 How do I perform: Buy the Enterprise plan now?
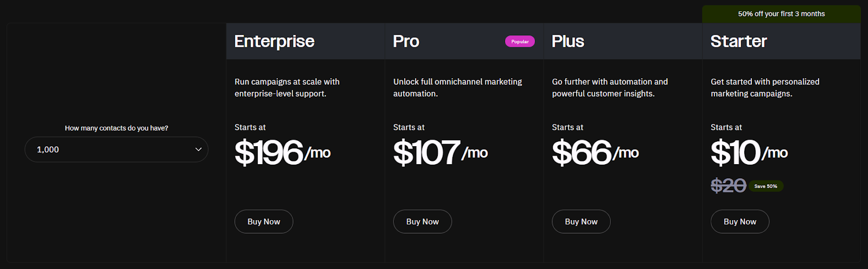coord(264,222)
